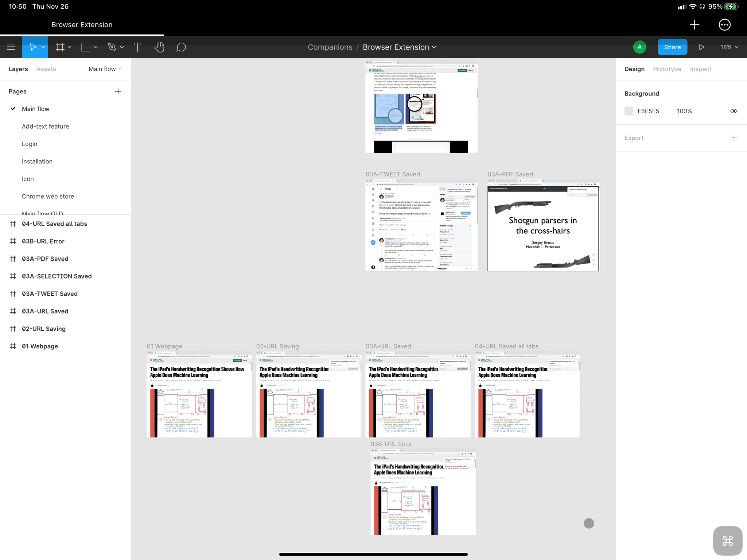Select the Rectangle shape tool

[x=86, y=47]
